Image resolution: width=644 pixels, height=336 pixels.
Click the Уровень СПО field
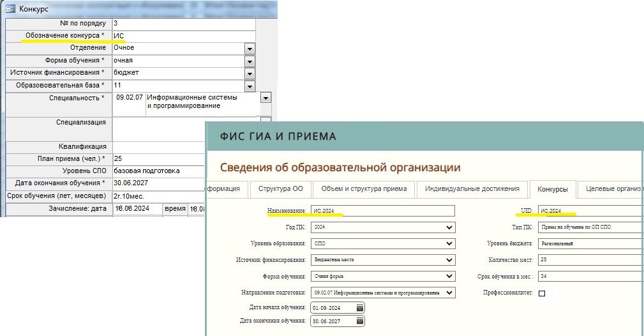pos(158,171)
